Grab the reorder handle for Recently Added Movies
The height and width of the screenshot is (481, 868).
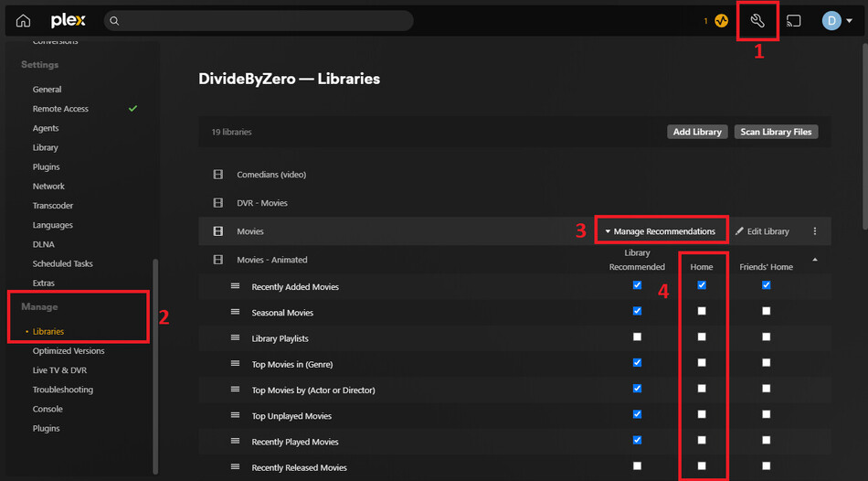pyautogui.click(x=235, y=286)
